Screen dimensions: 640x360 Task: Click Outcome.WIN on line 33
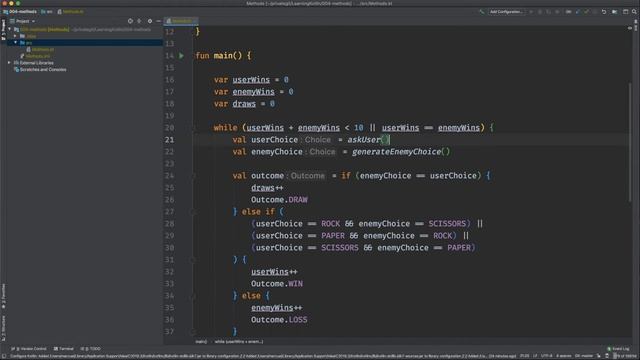coord(277,284)
